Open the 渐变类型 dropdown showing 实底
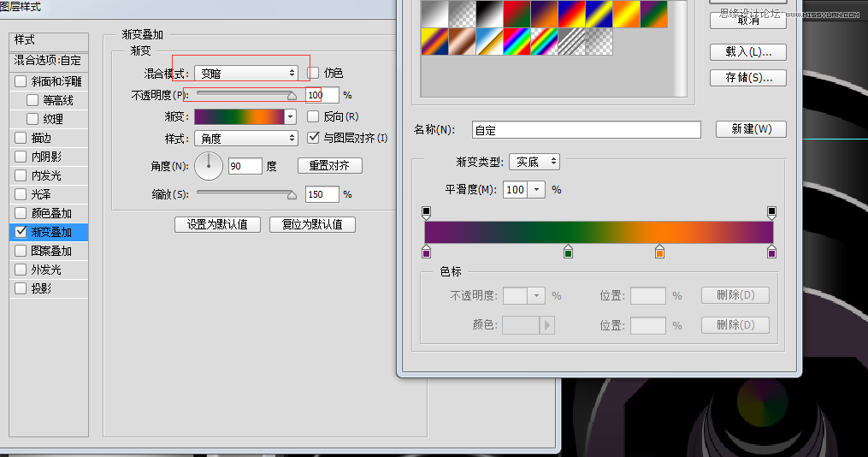This screenshot has height=457, width=868. (534, 162)
